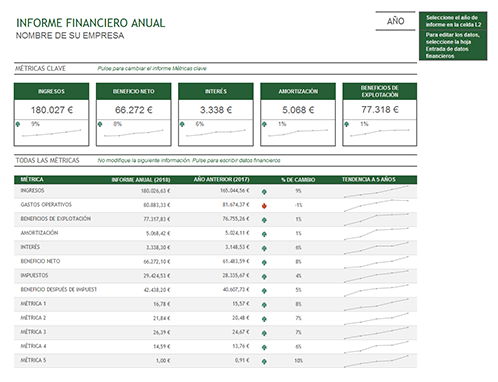Viewport: 498px width, 382px height.
Task: Select the title INFORME FINANCIERO ANUAL
Action: pos(91,23)
